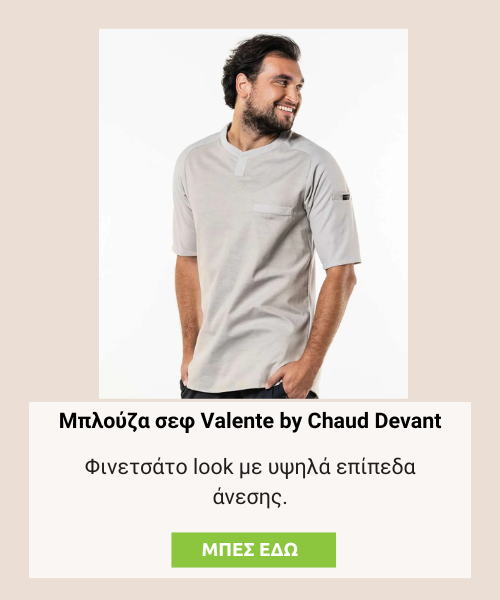
Task: Click the words Μπλούζα σεφ in heading
Action: click(127, 421)
